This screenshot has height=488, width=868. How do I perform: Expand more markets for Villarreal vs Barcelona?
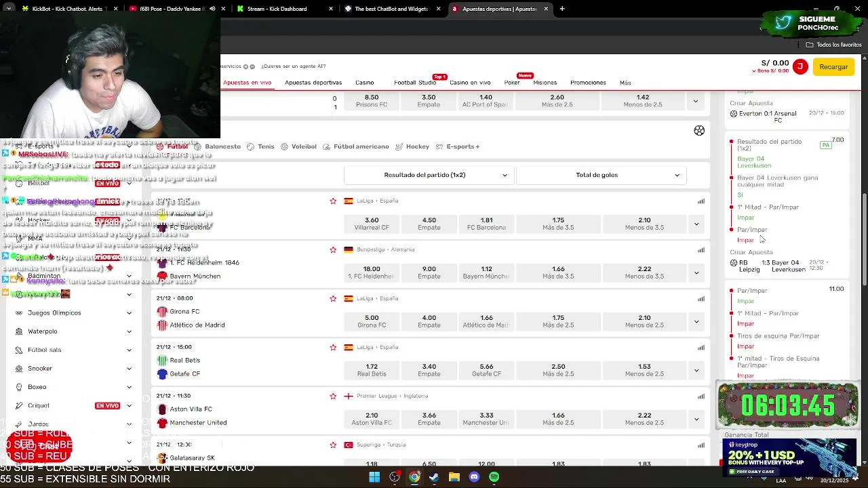696,224
